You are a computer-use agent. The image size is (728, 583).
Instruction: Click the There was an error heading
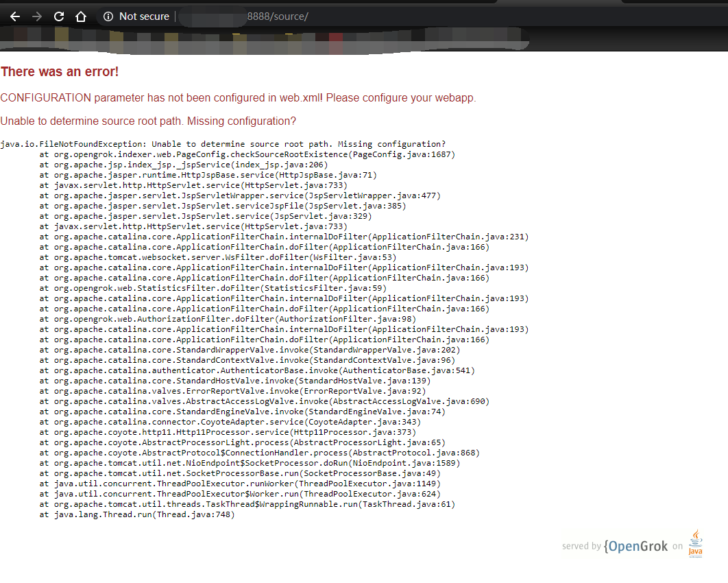coord(60,71)
